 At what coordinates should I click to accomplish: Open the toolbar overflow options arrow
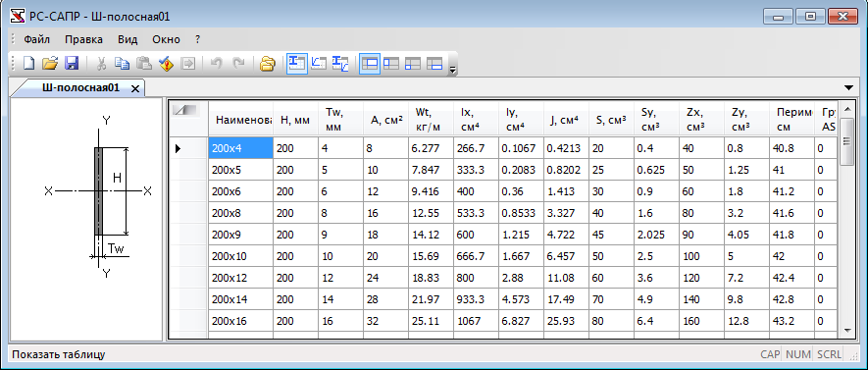pyautogui.click(x=452, y=70)
